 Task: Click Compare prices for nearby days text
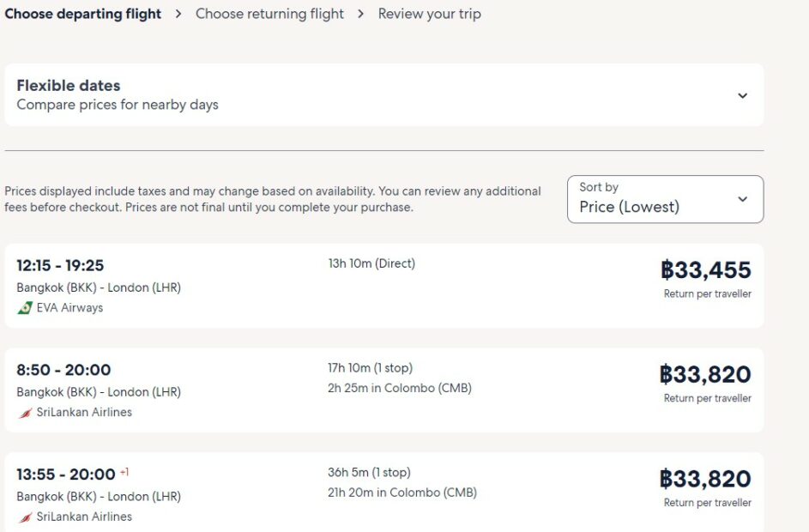(118, 105)
